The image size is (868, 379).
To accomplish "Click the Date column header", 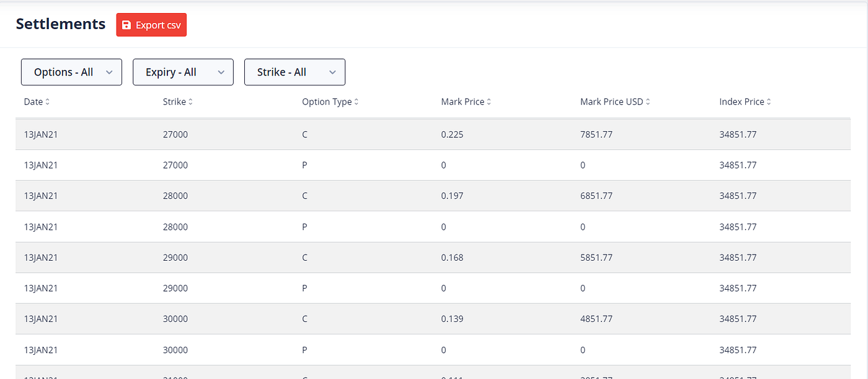I will [37, 102].
